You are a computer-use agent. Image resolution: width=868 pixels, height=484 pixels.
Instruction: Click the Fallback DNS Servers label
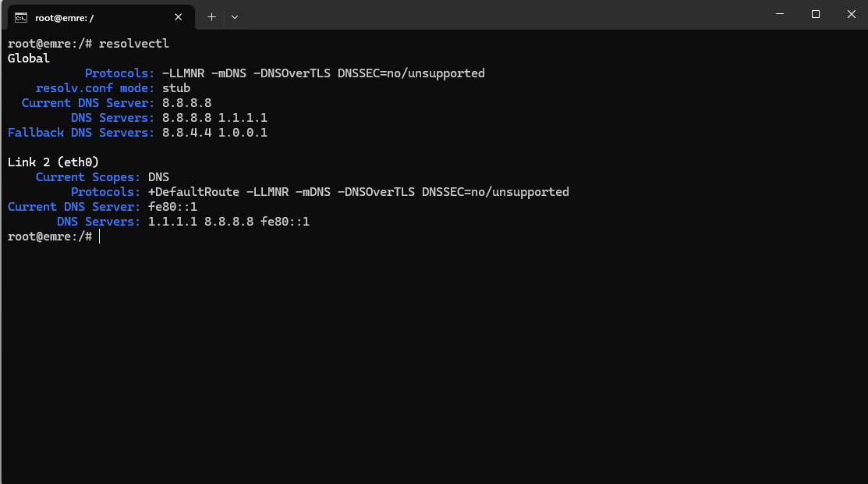click(x=81, y=133)
